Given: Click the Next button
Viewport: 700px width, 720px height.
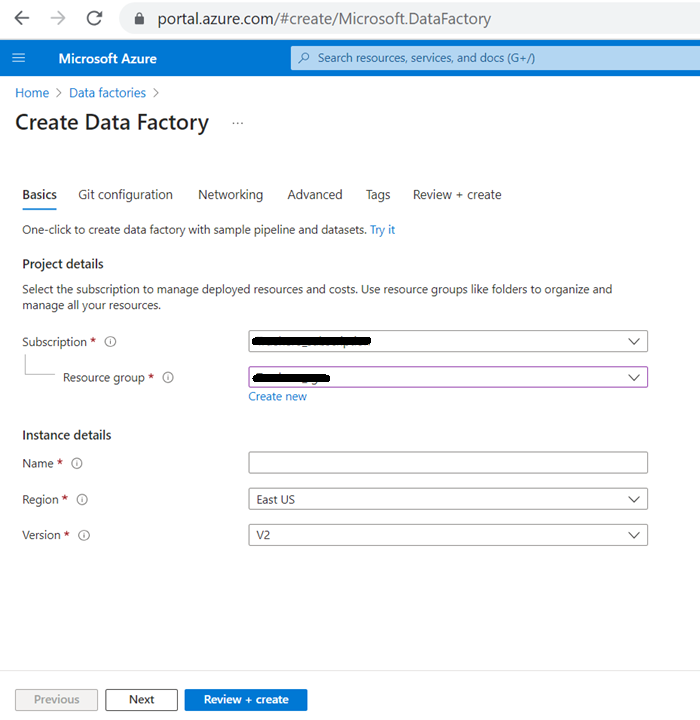Looking at the screenshot, I should 141,700.
